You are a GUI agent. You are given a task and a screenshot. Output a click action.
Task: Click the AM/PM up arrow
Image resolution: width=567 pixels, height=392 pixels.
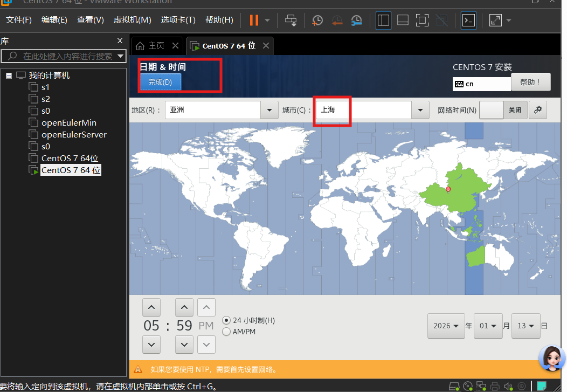[206, 307]
